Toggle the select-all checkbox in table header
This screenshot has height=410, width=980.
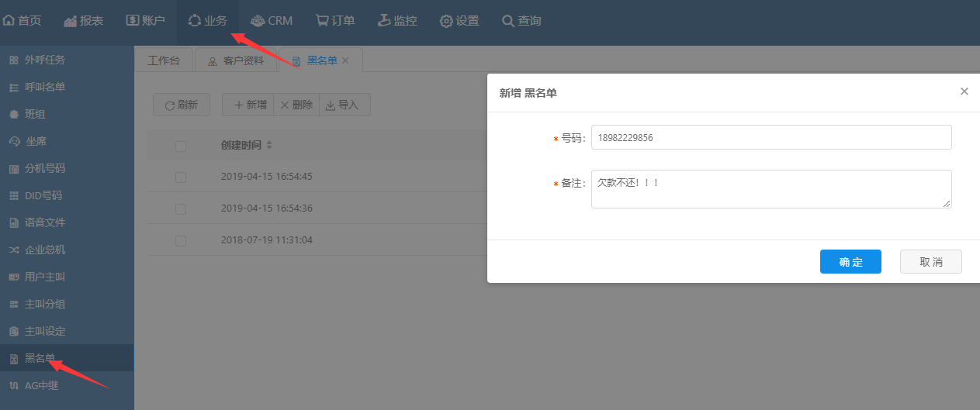pyautogui.click(x=181, y=146)
